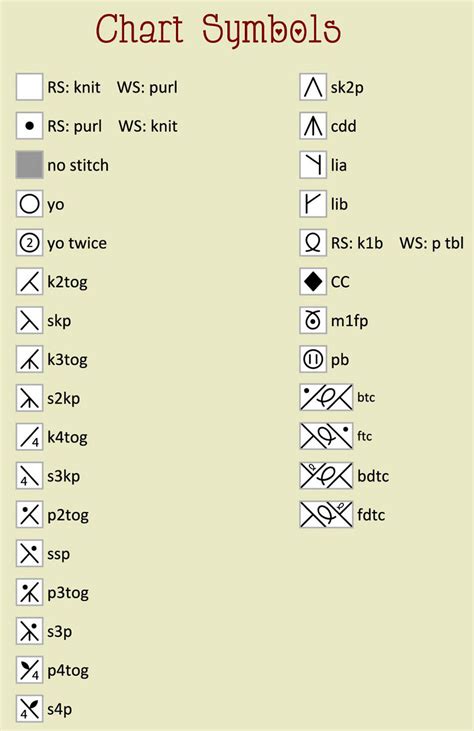The width and height of the screenshot is (474, 731).
Task: Click the btc cable symbol
Action: click(x=326, y=398)
